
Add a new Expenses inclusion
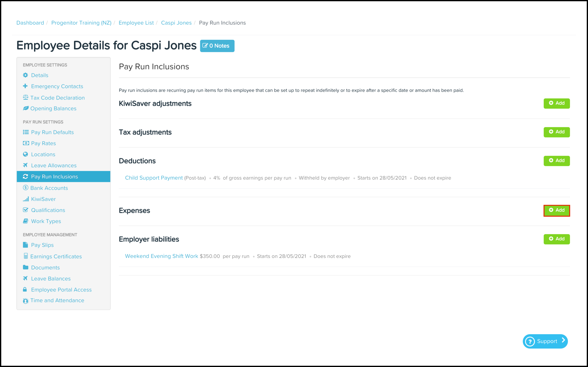coord(556,210)
